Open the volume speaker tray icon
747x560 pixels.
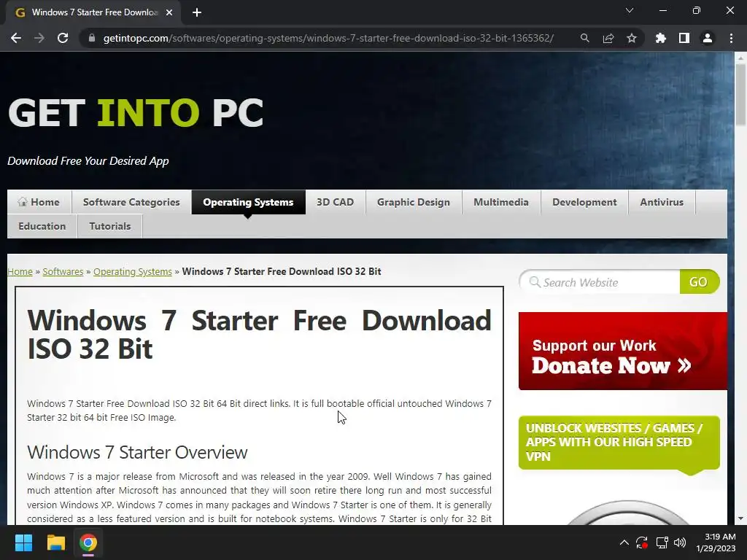[680, 542]
